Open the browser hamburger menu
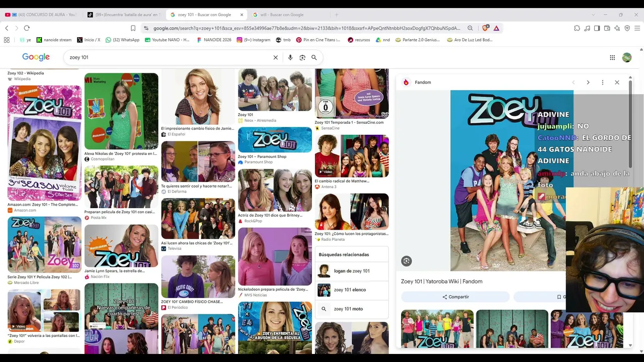This screenshot has height=362, width=644. (x=637, y=28)
